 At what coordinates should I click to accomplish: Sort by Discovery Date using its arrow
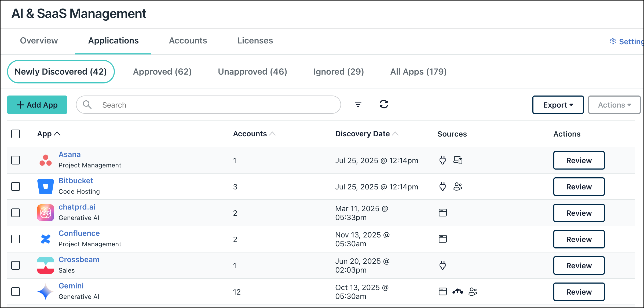(395, 133)
